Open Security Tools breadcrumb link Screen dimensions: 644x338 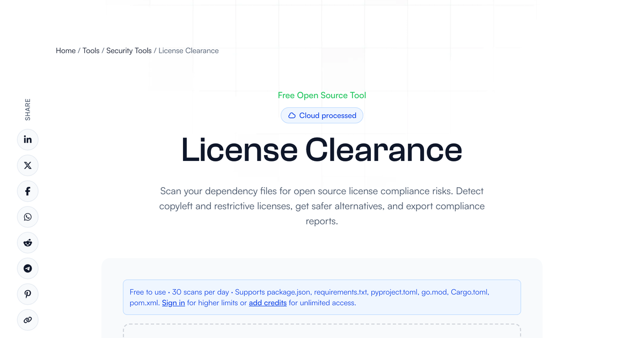tap(129, 50)
